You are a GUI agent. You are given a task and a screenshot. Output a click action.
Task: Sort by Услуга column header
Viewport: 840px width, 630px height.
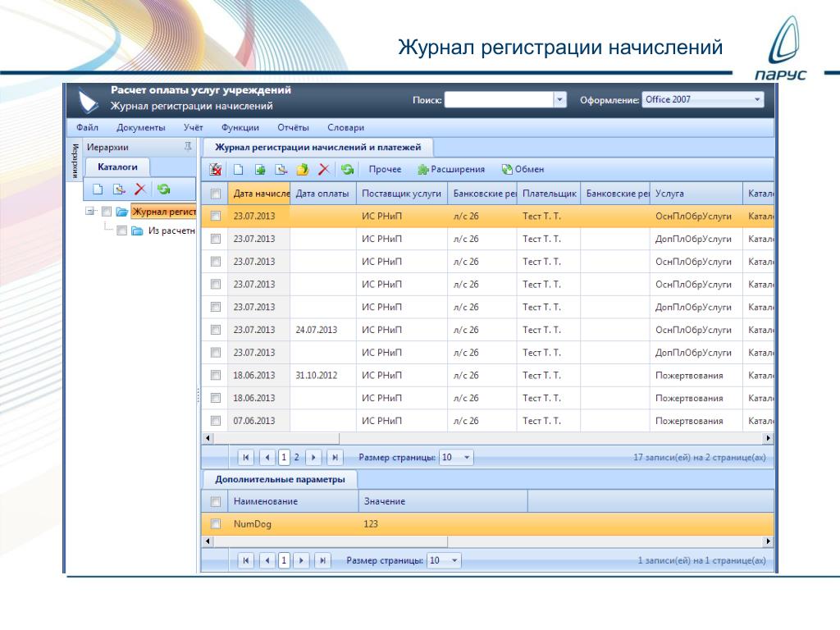(x=696, y=194)
